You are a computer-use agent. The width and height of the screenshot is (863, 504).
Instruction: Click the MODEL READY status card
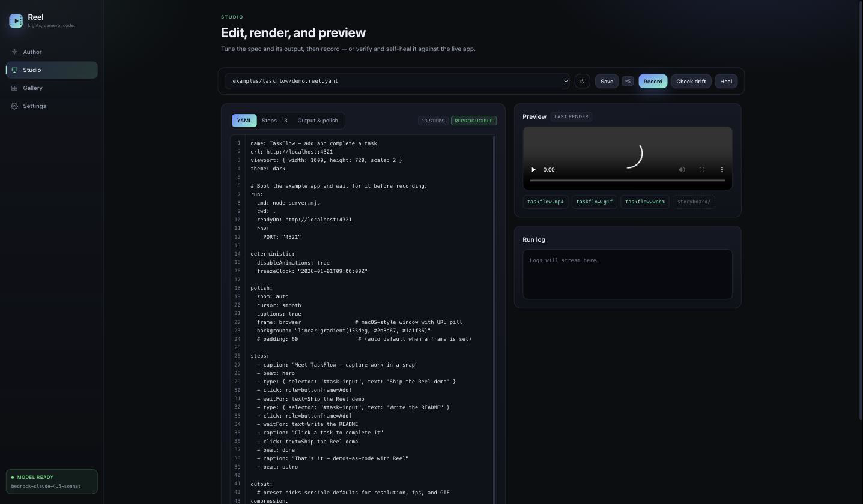[52, 481]
